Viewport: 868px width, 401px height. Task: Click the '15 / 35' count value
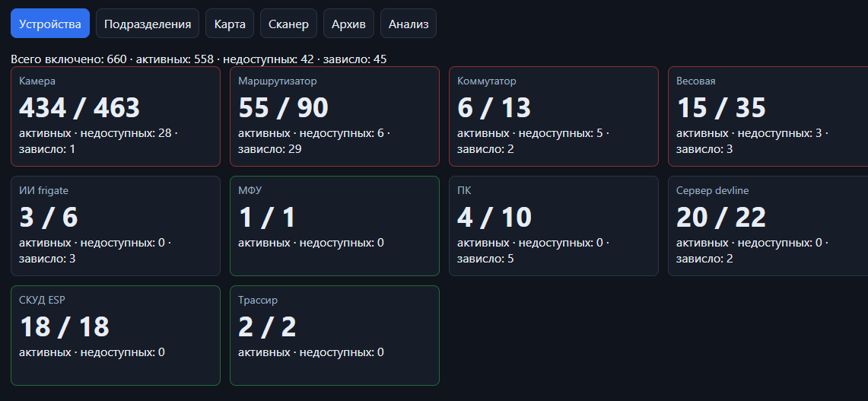point(721,107)
